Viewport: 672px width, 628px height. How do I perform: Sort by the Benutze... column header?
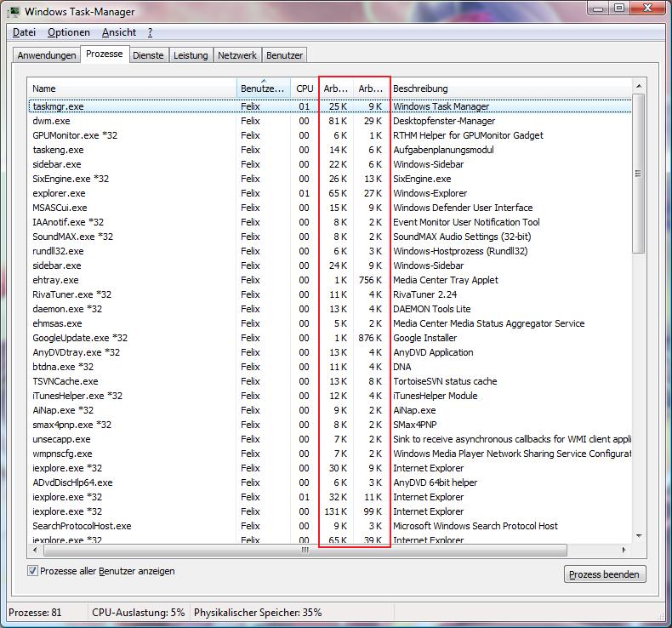[x=263, y=88]
